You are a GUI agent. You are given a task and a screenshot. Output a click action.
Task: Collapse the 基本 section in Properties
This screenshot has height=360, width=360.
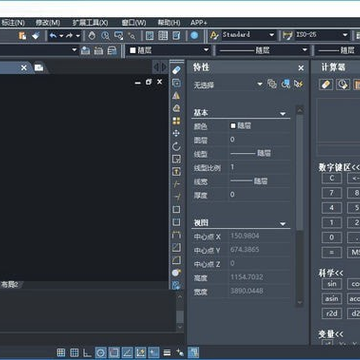click(283, 114)
